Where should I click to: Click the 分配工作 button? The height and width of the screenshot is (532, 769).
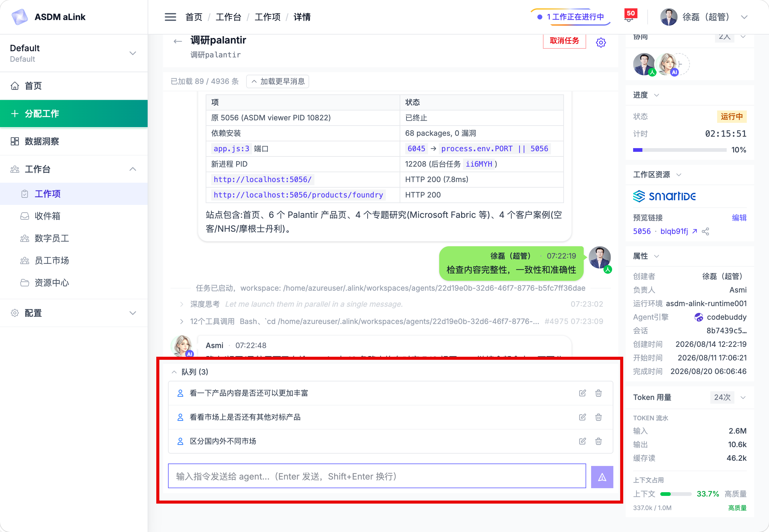pyautogui.click(x=74, y=114)
